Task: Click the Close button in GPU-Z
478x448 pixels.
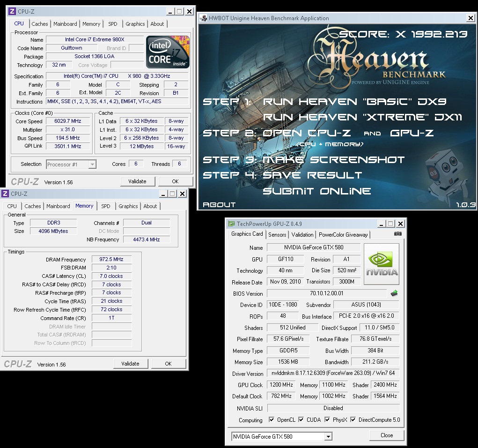Action: 387,435
